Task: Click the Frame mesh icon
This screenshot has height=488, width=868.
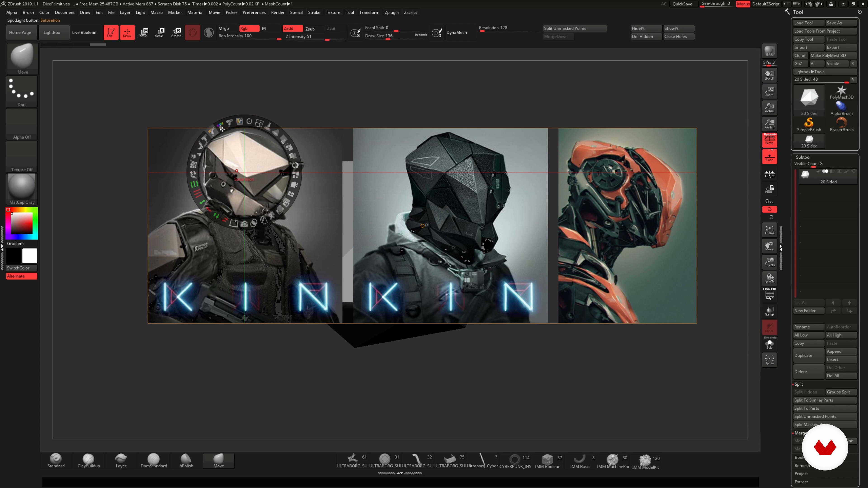Action: 769,230
